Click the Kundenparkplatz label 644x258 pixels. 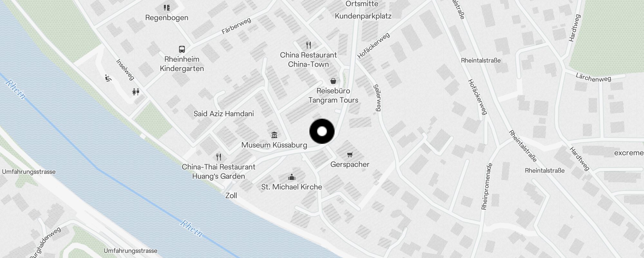[x=363, y=16]
